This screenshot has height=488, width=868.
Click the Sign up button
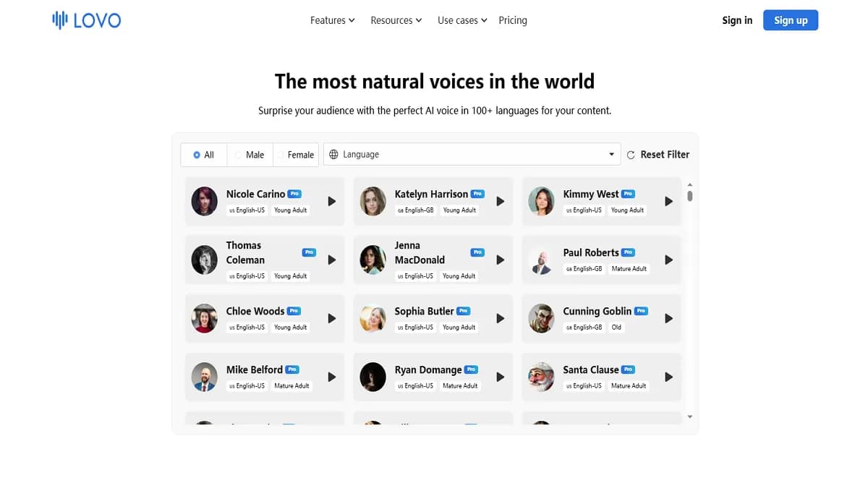791,20
